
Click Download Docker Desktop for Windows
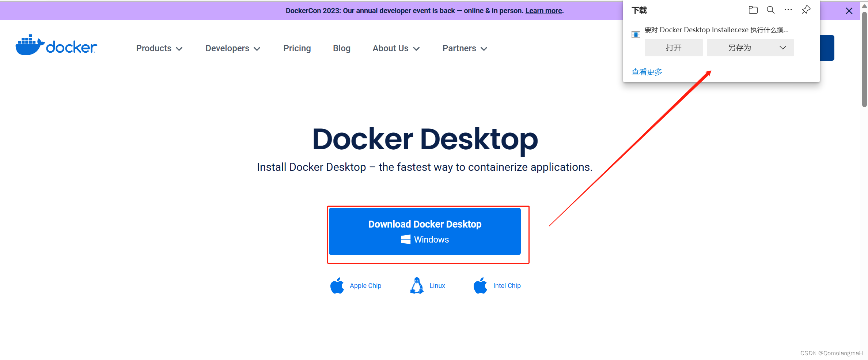pos(425,231)
